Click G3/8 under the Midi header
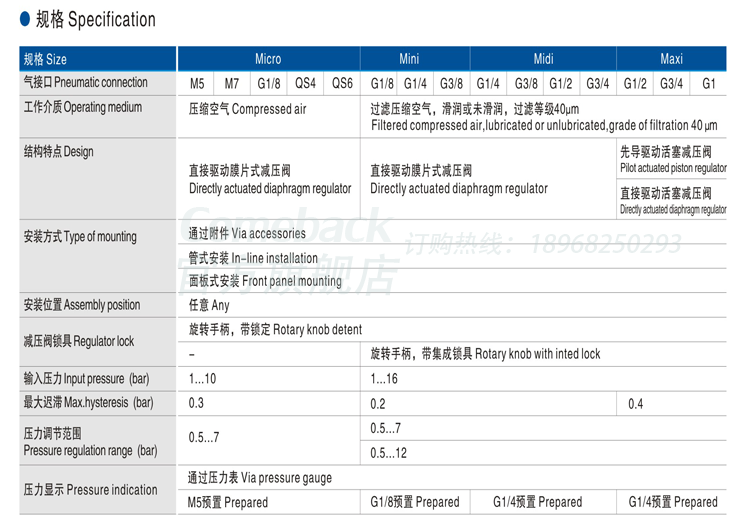The image size is (750, 528). 525,84
